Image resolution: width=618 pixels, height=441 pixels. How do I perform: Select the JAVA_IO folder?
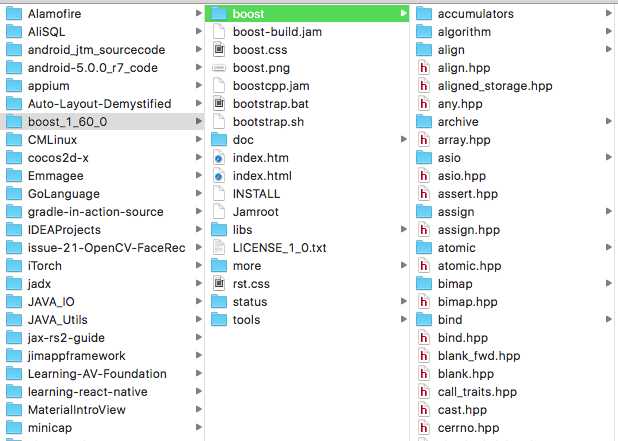click(102, 301)
